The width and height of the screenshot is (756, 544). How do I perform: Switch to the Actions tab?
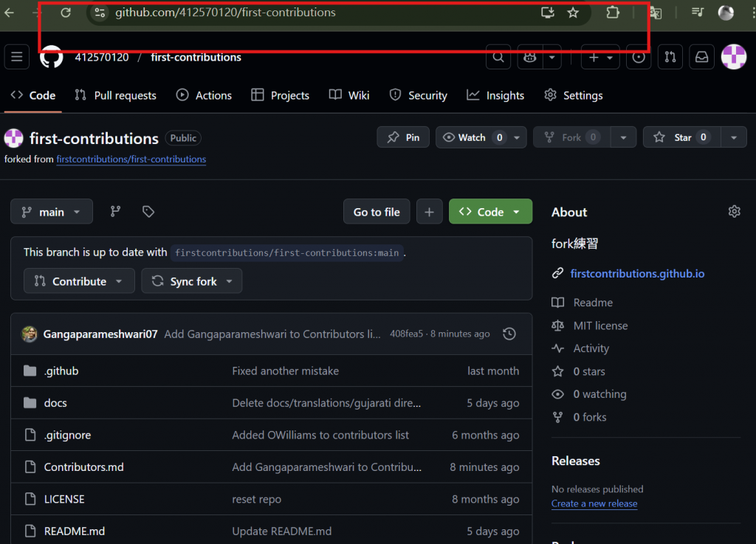pyautogui.click(x=204, y=95)
